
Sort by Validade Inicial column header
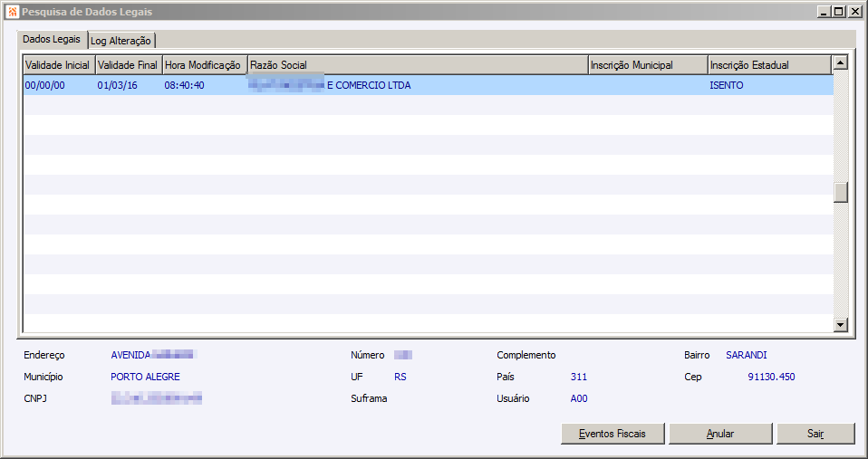59,64
